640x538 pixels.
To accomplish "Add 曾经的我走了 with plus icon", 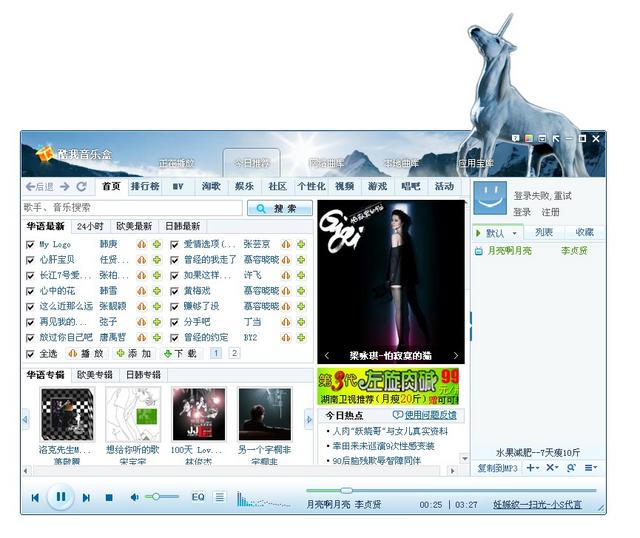I will [x=301, y=260].
